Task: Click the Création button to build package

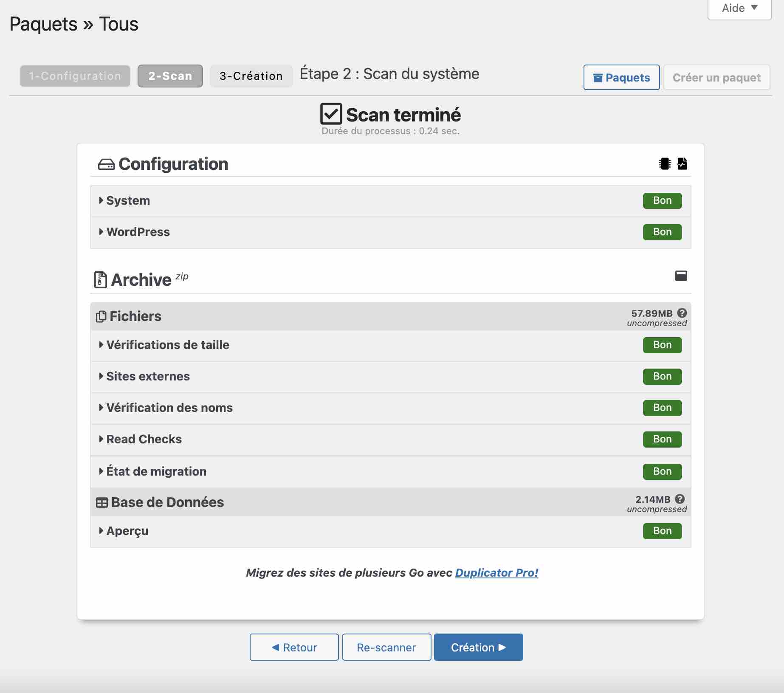Action: pos(478,647)
